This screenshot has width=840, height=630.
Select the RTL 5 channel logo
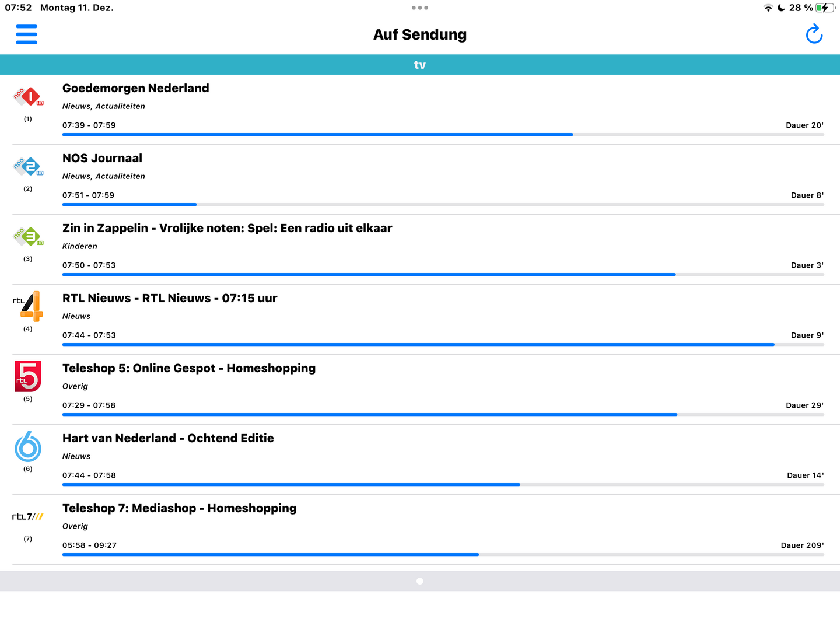(x=28, y=376)
